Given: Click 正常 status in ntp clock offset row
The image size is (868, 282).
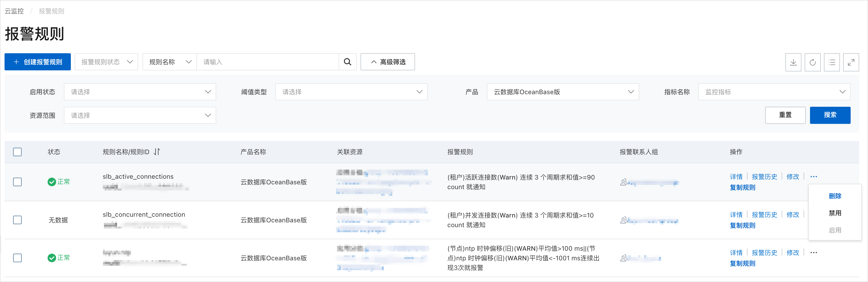Looking at the screenshot, I should pyautogui.click(x=59, y=258).
